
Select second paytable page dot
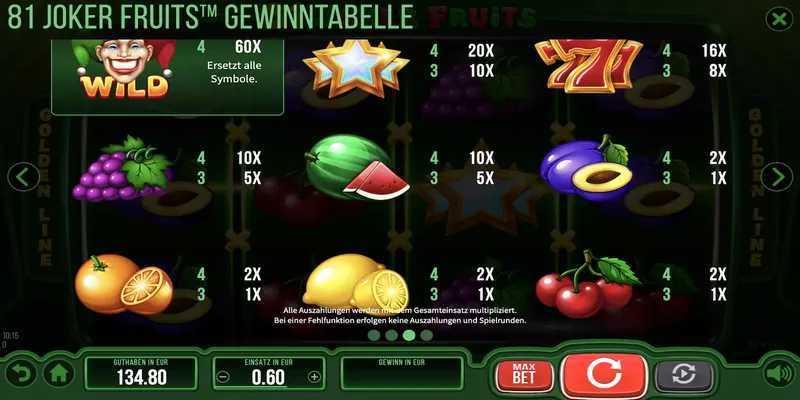pyautogui.click(x=391, y=335)
